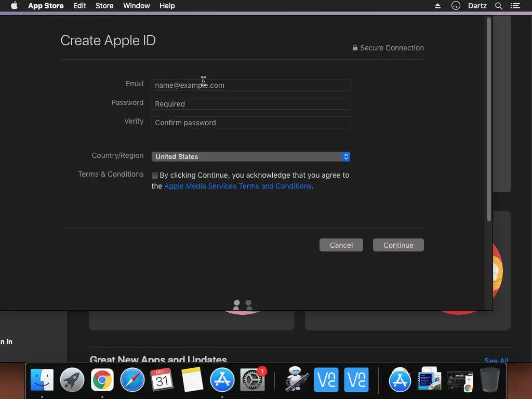Click the Country/Region label
This screenshot has height=399, width=532.
coord(117,155)
